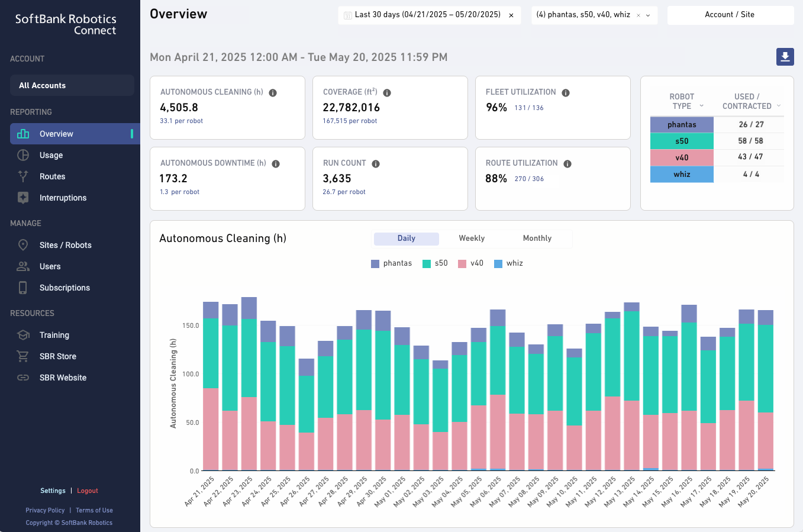Image resolution: width=803 pixels, height=532 pixels.
Task: Expand the Account / Site selector
Action: (730, 15)
